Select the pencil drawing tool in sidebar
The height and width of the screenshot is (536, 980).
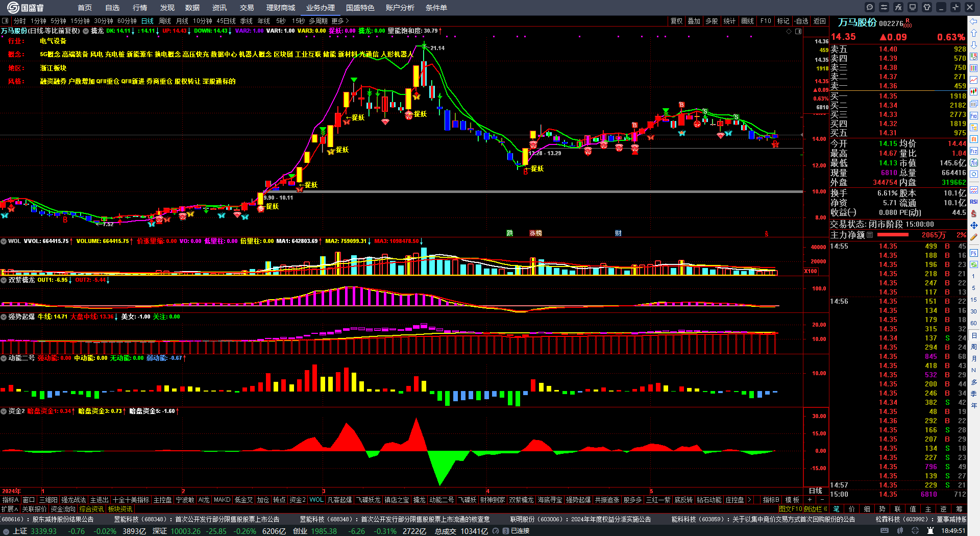974,237
